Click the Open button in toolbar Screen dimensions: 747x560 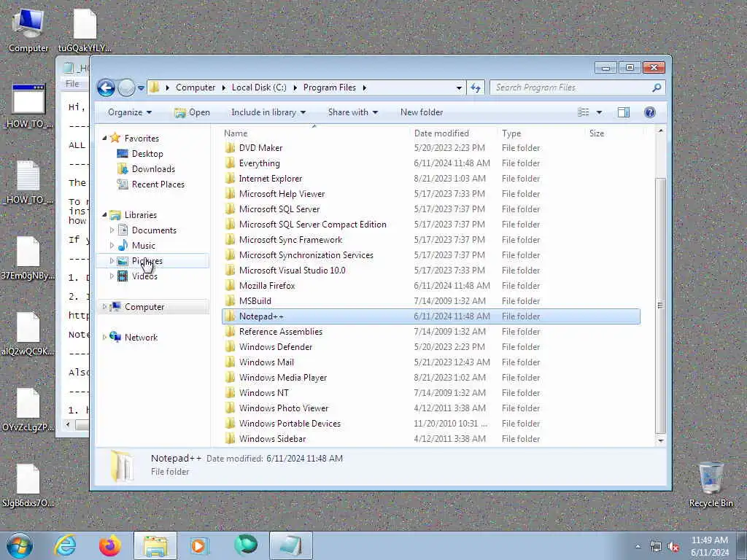[x=192, y=112]
